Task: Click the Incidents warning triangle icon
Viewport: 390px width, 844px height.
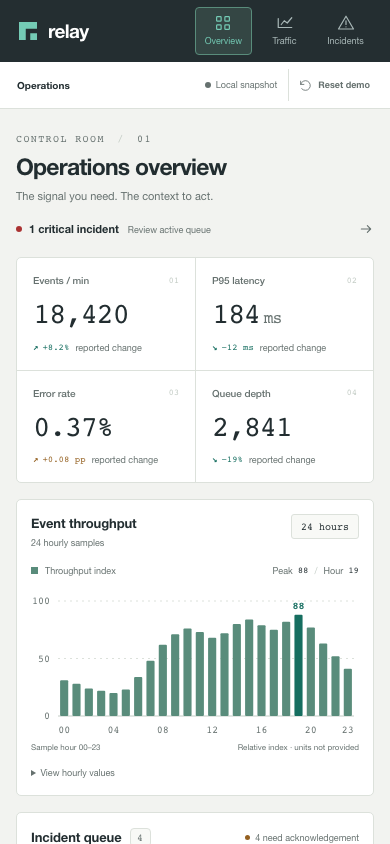Action: (345, 23)
